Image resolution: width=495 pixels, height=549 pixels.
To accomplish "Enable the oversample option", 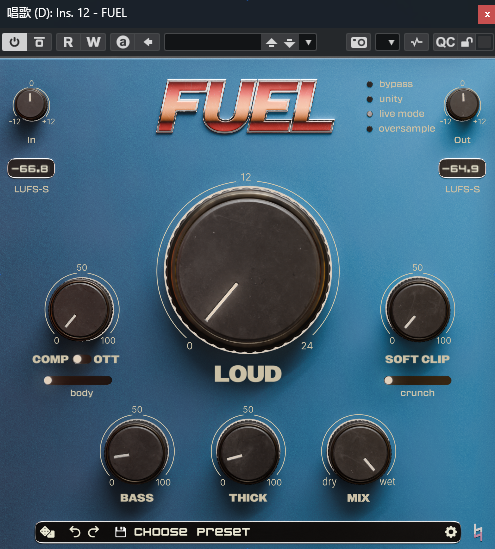I will pyautogui.click(x=400, y=129).
